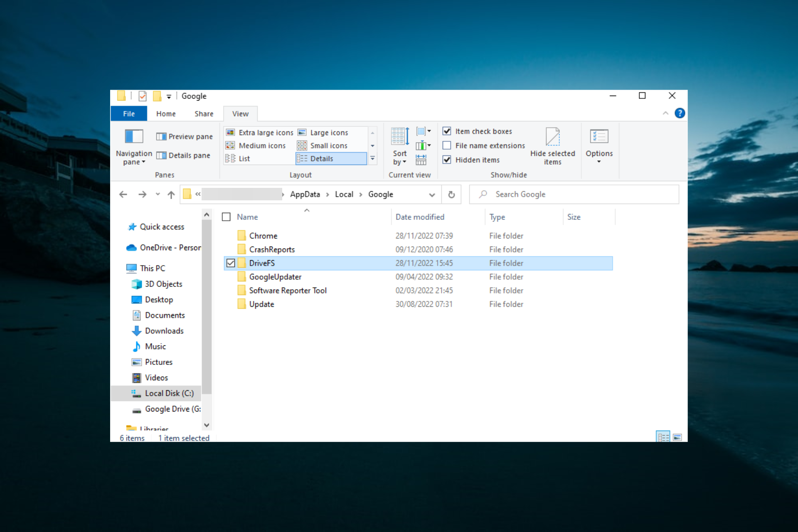Screen dimensions: 798x532
Task: Switch to large thumbnails view in status bar
Action: point(677,437)
